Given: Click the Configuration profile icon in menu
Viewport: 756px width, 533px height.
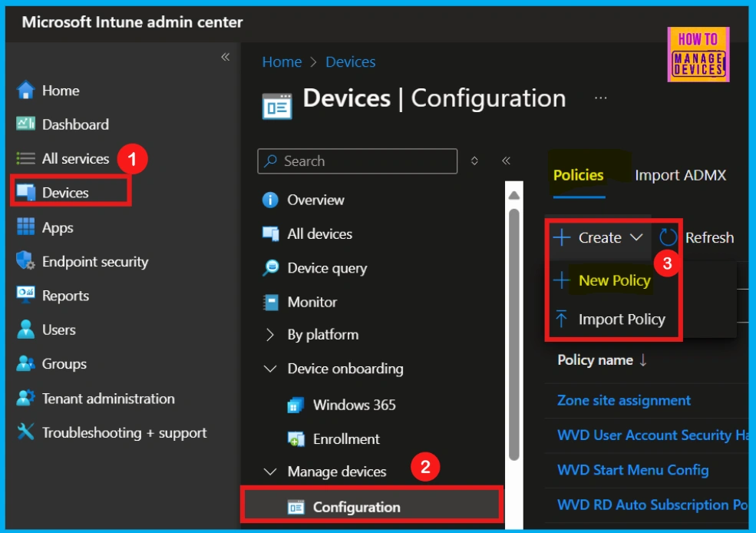Looking at the screenshot, I should (295, 507).
